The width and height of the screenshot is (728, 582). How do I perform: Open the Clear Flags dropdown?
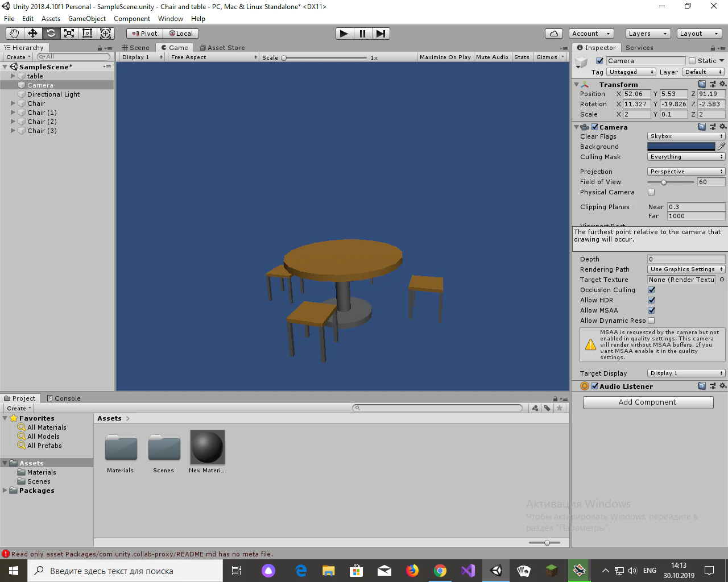tap(686, 136)
